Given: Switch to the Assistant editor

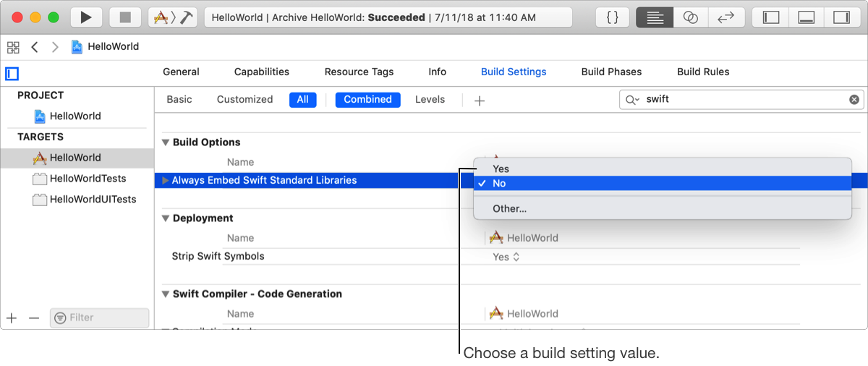Looking at the screenshot, I should point(690,17).
